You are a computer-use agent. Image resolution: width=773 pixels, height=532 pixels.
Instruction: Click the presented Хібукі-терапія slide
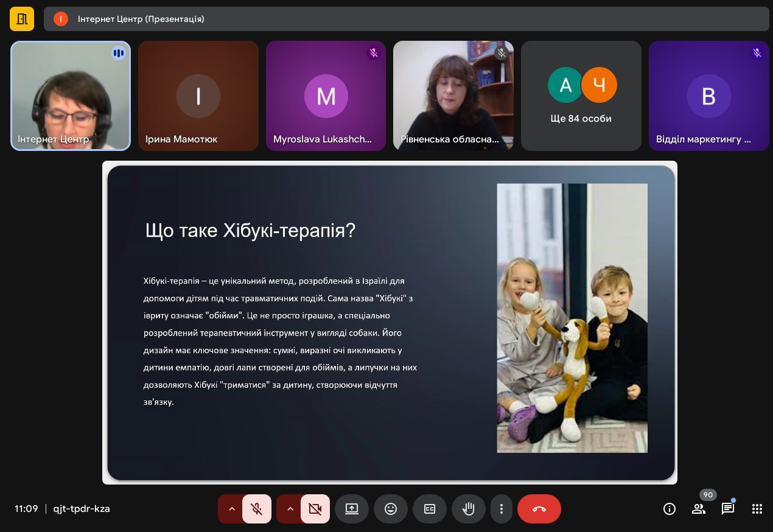click(x=390, y=323)
